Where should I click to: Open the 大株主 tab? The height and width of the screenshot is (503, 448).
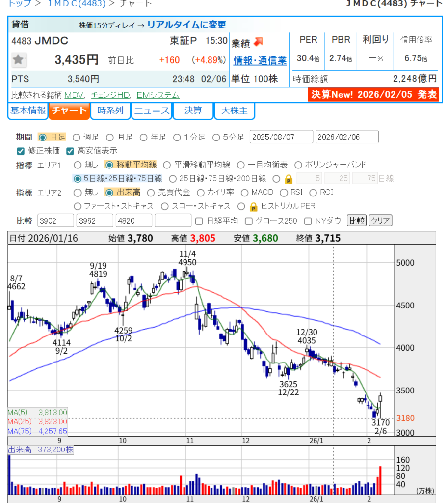click(234, 111)
